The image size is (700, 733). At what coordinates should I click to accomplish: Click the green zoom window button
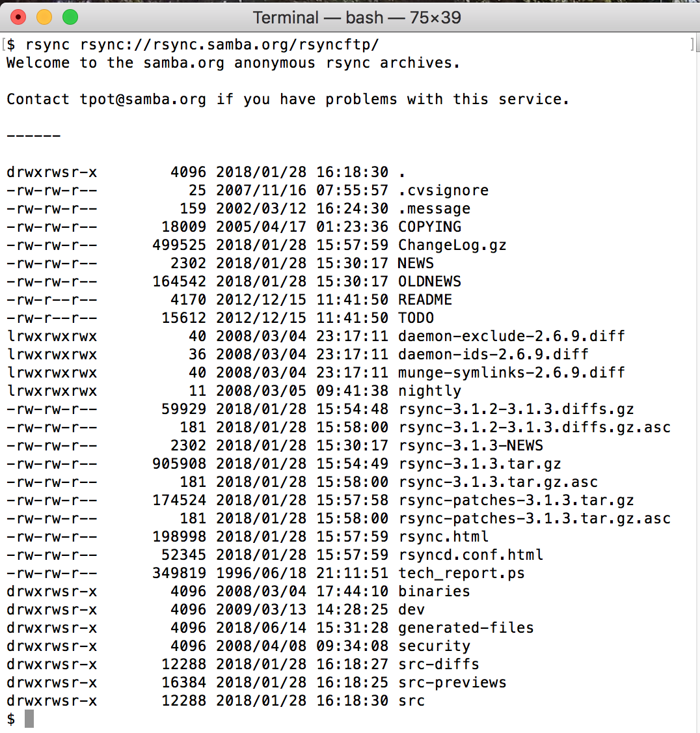(70, 17)
